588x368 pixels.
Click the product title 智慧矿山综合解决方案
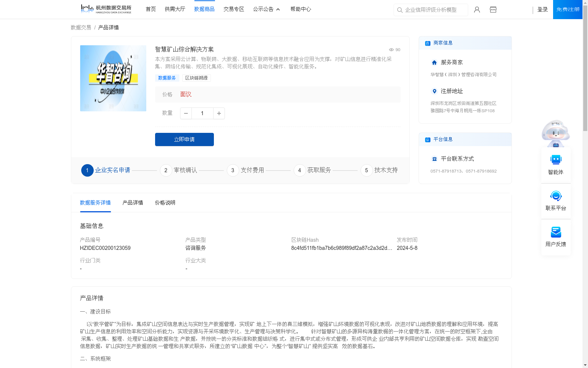[x=184, y=50]
